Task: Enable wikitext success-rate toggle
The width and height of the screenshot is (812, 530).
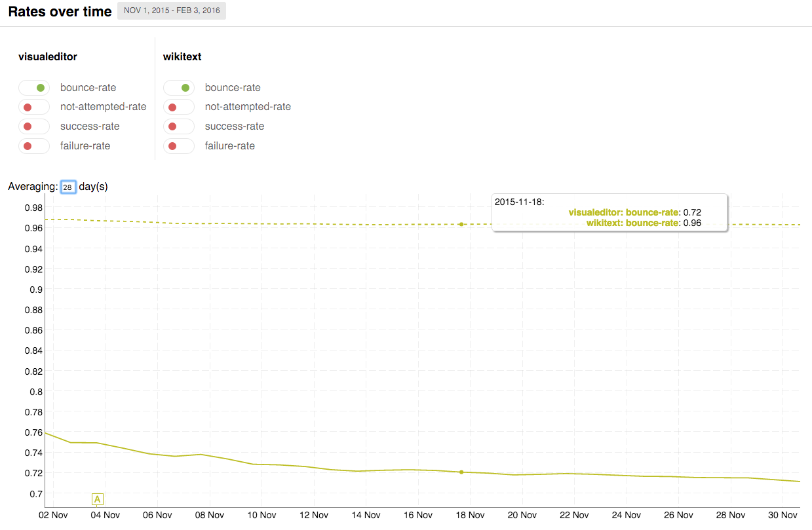Action: point(179,126)
